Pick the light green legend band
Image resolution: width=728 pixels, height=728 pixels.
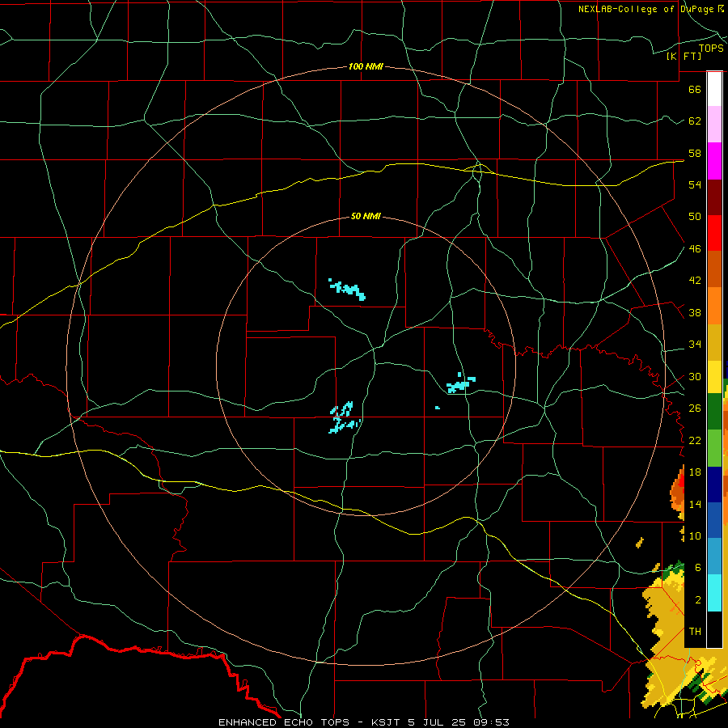tap(714, 448)
